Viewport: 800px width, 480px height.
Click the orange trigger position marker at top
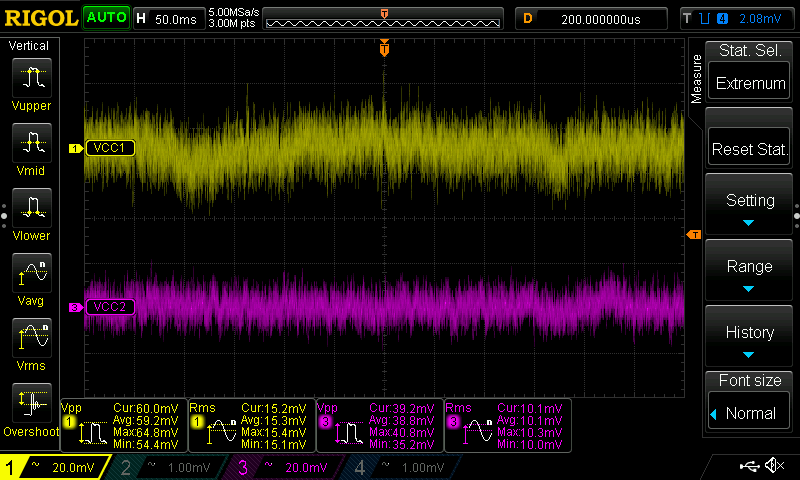click(x=384, y=48)
